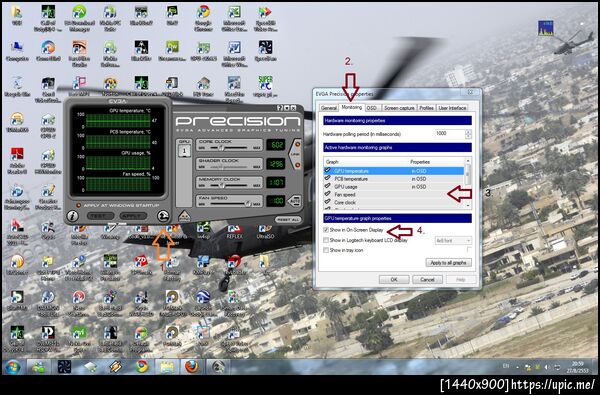The height and width of the screenshot is (395, 600).
Task: Toggle the Fan speed graph checkmark
Action: coord(328,194)
